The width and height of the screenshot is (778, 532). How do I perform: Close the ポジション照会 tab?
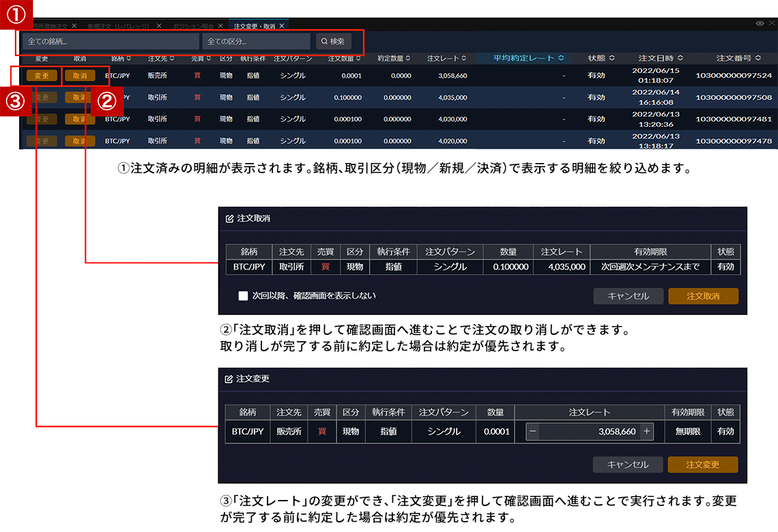[220, 26]
